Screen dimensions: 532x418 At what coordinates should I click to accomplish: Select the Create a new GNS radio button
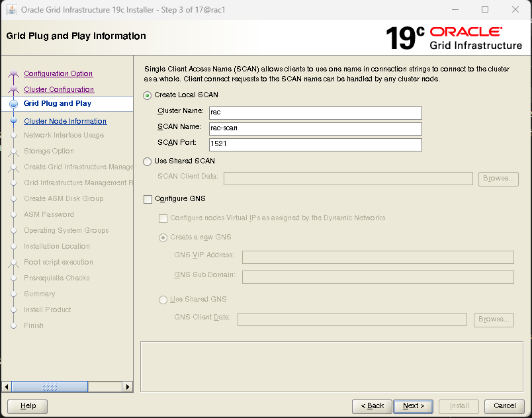tap(163, 237)
